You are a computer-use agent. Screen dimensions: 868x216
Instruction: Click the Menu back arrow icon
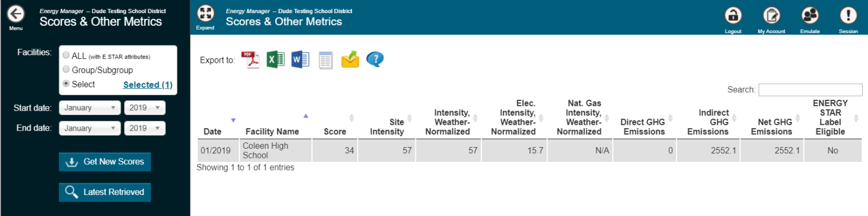[15, 14]
